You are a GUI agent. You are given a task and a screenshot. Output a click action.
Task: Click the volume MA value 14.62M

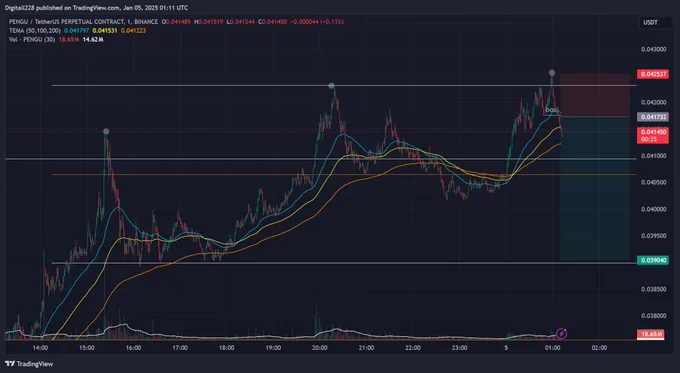pyautogui.click(x=93, y=39)
